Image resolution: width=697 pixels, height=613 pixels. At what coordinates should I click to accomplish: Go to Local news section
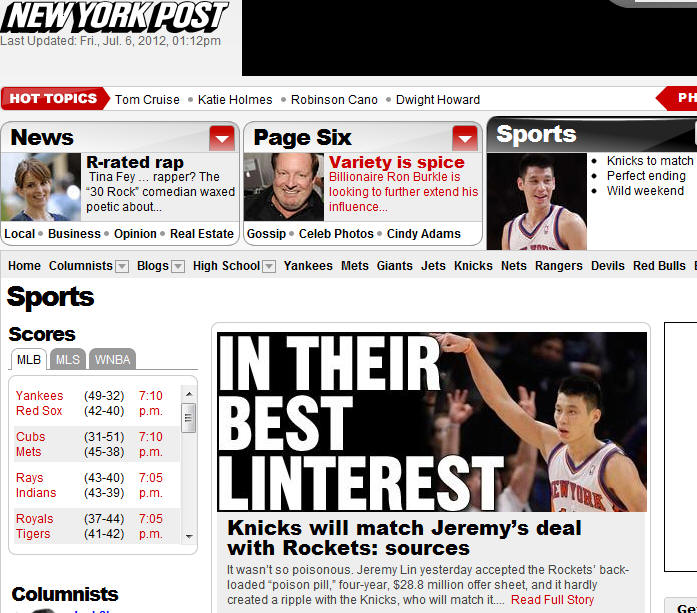[x=20, y=234]
